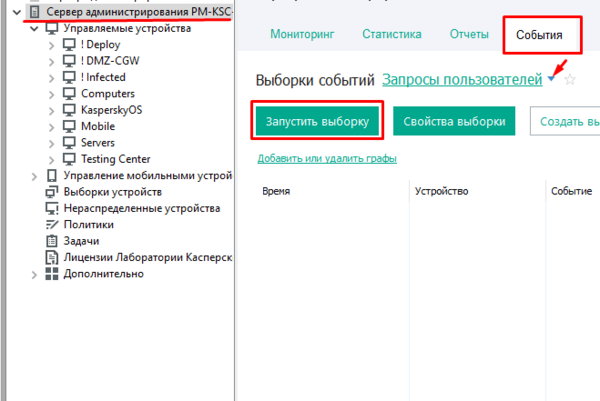
Task: Click the ! Infected group icon
Action: (69, 78)
